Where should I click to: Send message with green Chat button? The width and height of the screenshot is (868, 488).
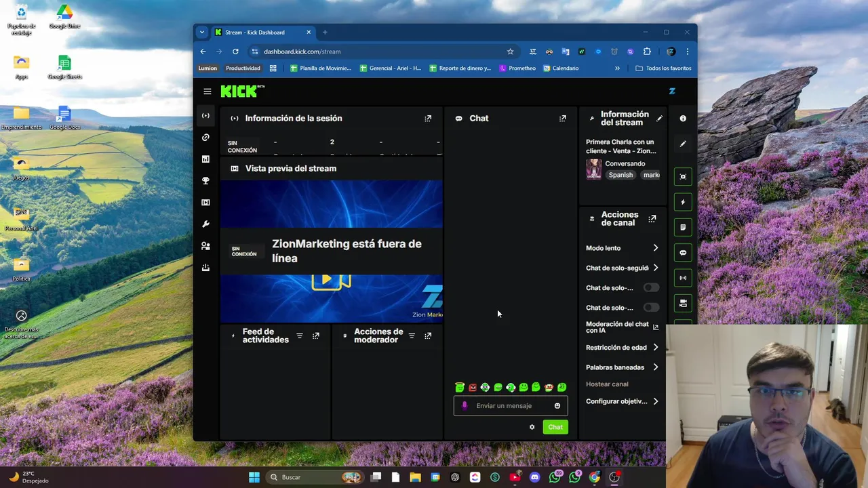555,427
